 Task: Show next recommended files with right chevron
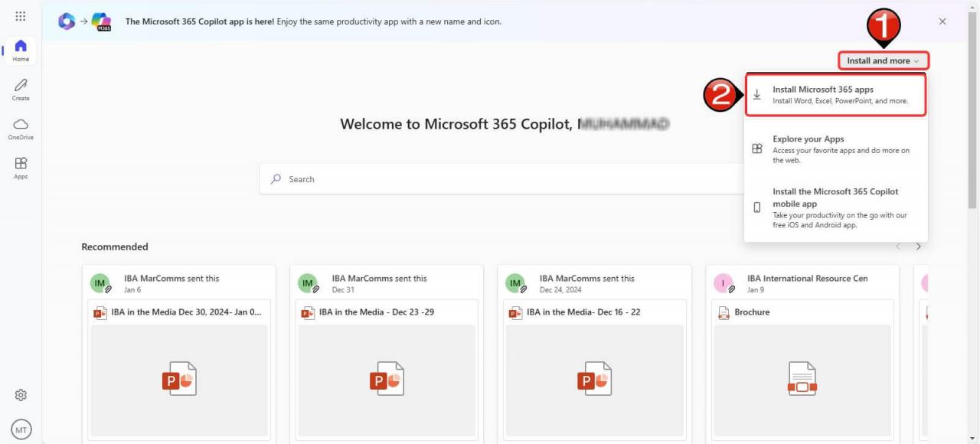(919, 246)
